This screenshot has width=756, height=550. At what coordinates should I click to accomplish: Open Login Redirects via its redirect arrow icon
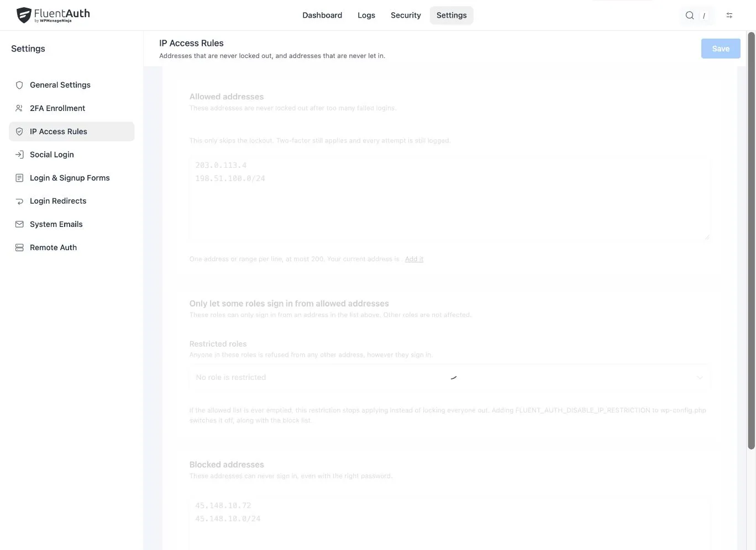(x=19, y=201)
